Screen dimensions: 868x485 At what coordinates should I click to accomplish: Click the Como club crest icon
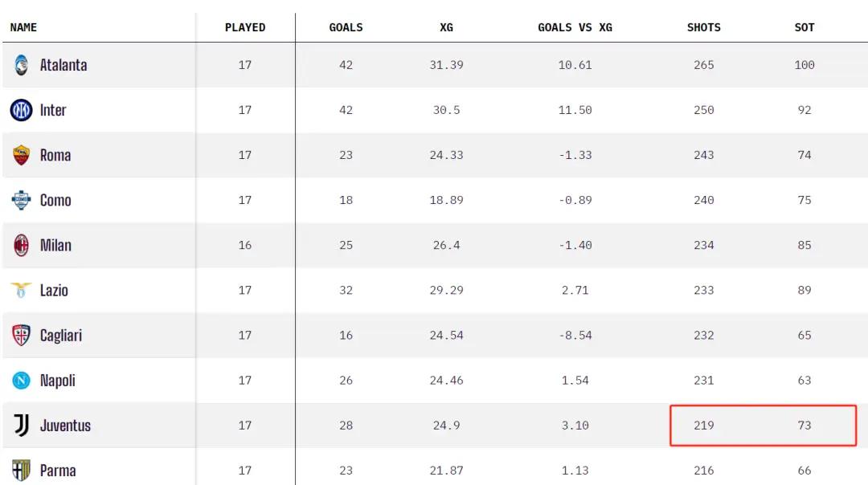pyautogui.click(x=21, y=200)
